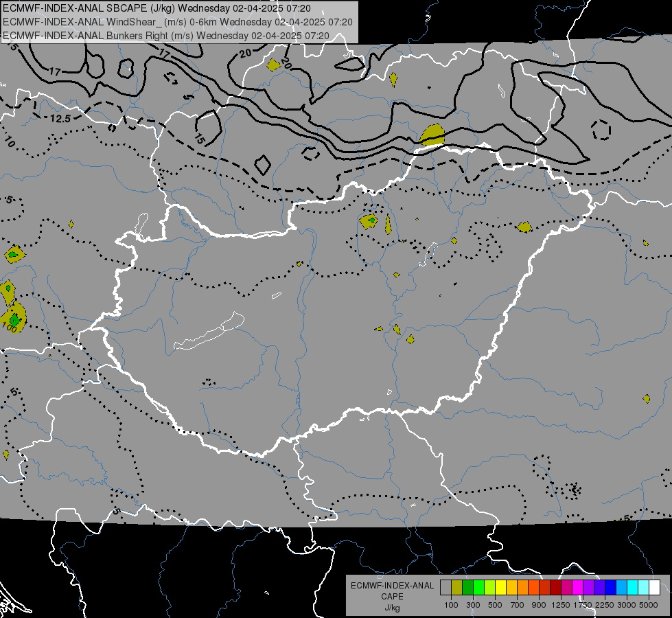Click the 10 dotted contour label

(x=10, y=141)
